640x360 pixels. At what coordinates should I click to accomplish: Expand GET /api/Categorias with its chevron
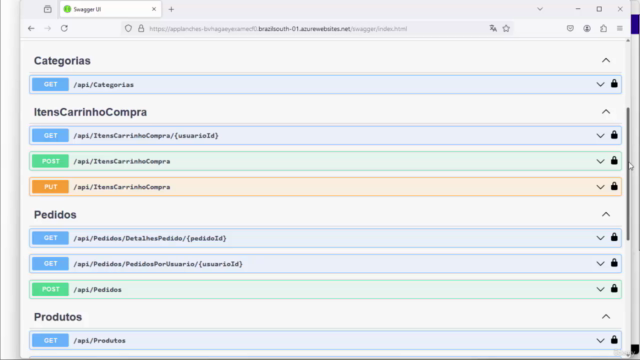click(x=600, y=84)
